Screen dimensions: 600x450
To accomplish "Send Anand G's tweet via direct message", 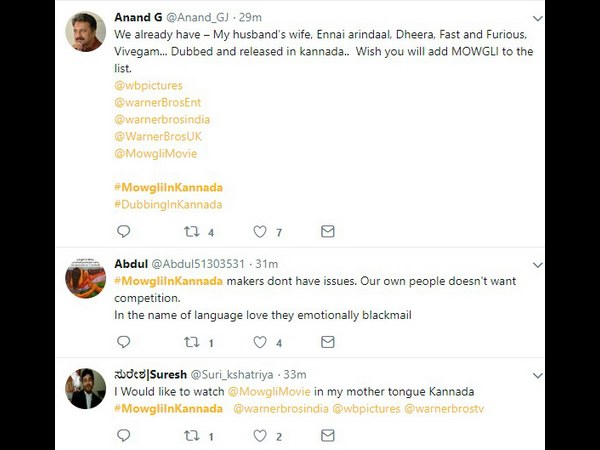I will click(x=328, y=232).
